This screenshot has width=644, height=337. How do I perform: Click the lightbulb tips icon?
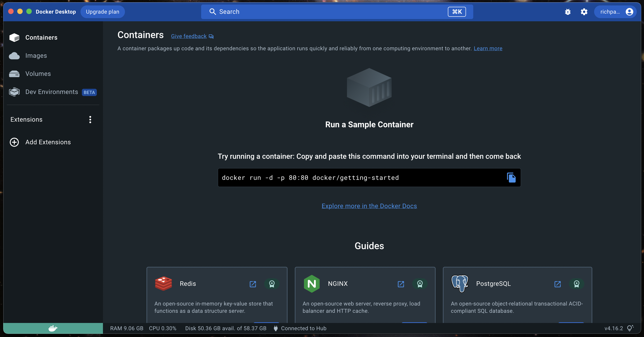click(x=630, y=328)
